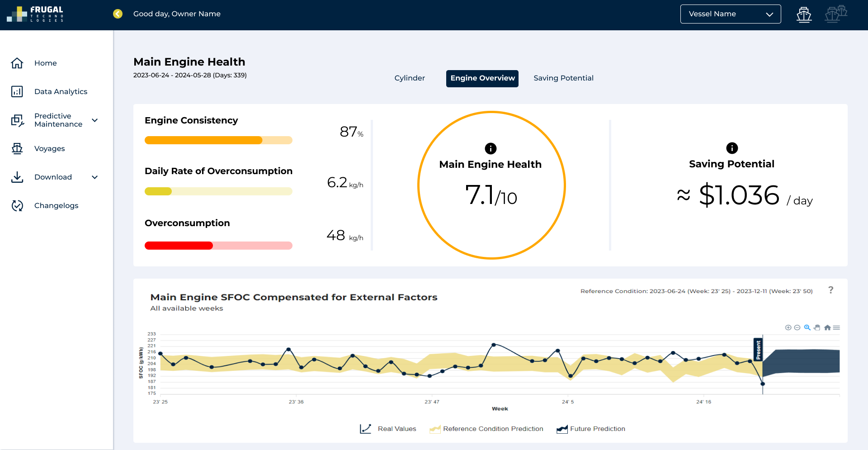Reset chart zoom with home icon
Image resolution: width=868 pixels, height=450 pixels.
point(827,327)
